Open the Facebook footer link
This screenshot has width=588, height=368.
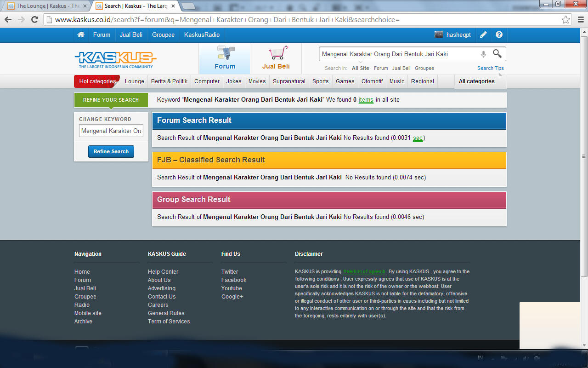(234, 280)
